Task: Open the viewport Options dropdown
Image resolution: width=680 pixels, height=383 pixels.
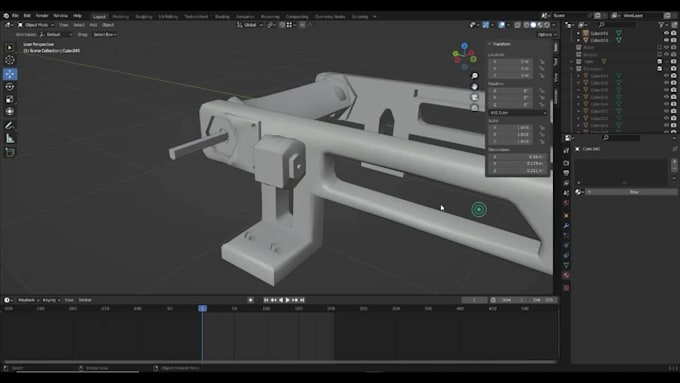Action: (546, 35)
